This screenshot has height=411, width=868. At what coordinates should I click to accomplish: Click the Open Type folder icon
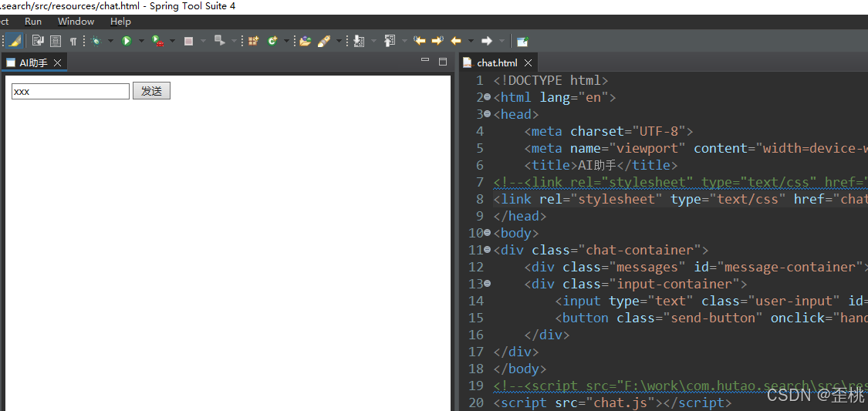(x=305, y=41)
